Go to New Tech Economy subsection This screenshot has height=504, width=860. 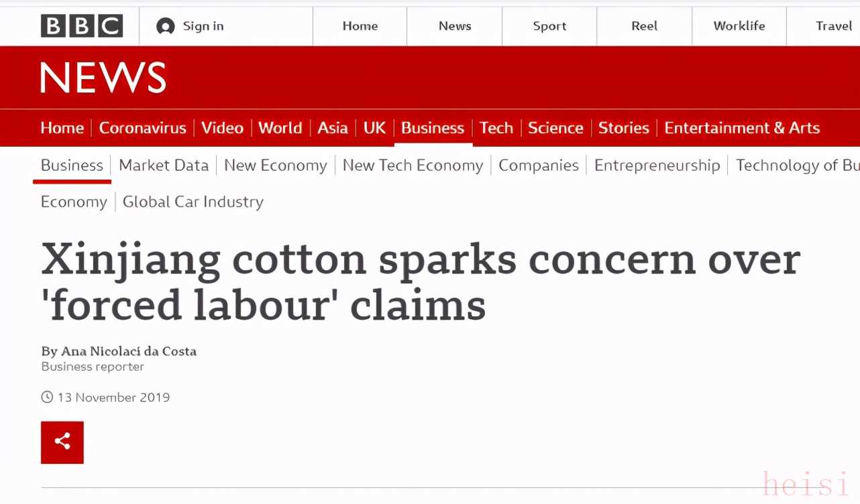click(x=413, y=166)
